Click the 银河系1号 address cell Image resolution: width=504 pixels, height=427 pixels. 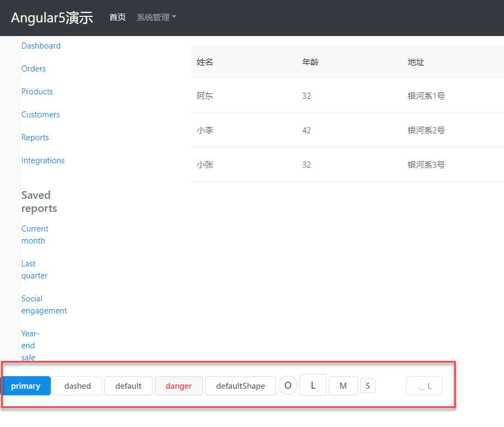coord(426,96)
